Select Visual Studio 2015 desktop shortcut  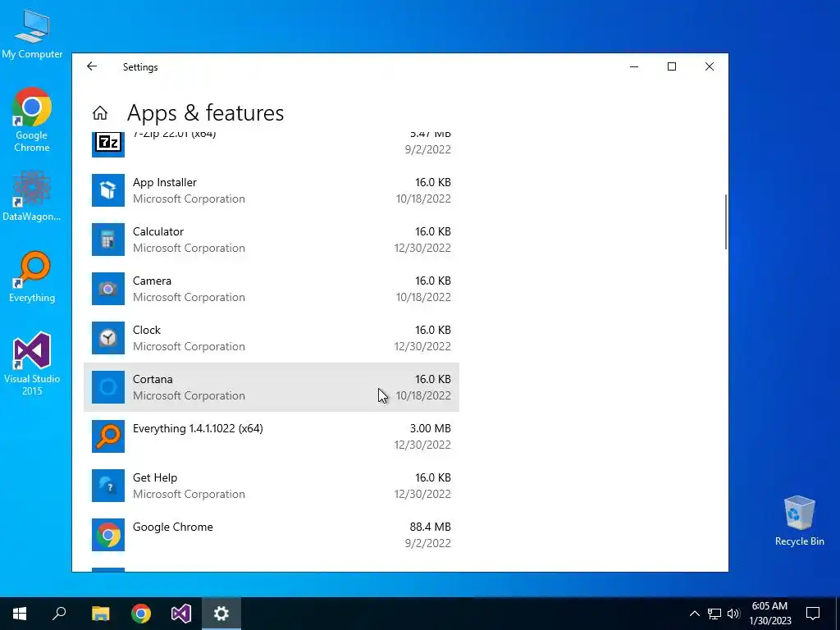pos(32,363)
